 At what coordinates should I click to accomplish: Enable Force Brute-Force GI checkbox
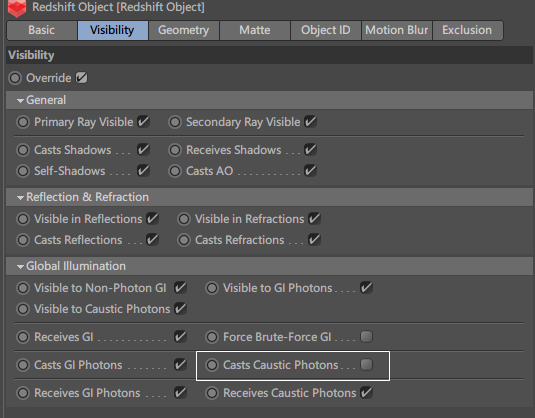[366, 337]
